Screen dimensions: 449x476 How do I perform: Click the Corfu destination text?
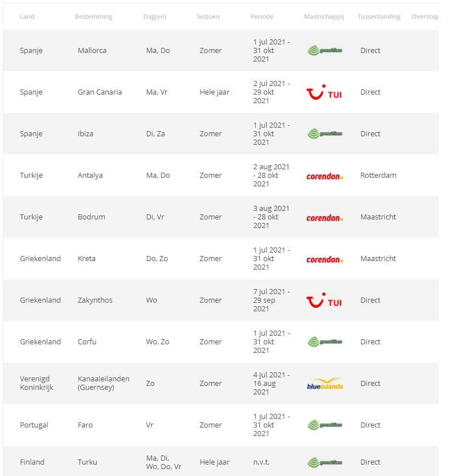[x=87, y=342]
